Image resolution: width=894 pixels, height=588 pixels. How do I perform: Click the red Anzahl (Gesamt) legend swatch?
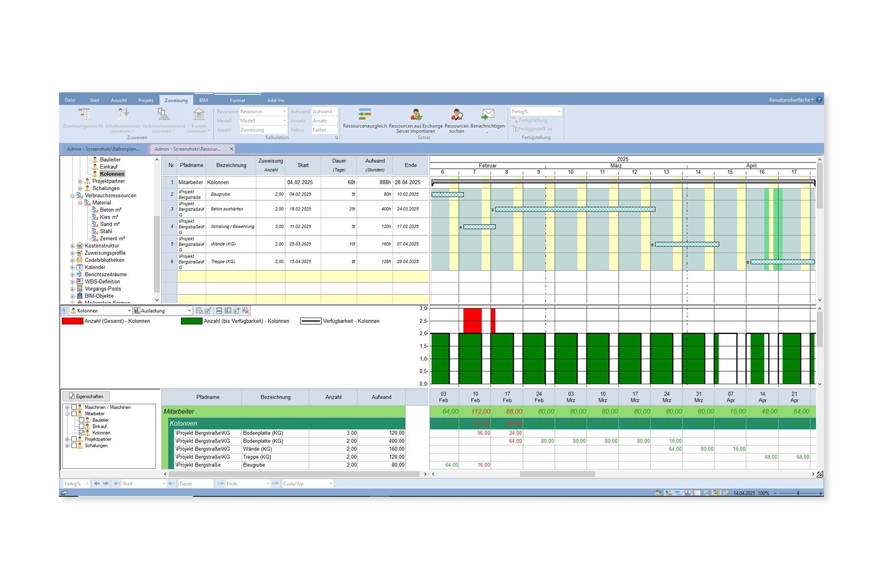click(x=72, y=321)
